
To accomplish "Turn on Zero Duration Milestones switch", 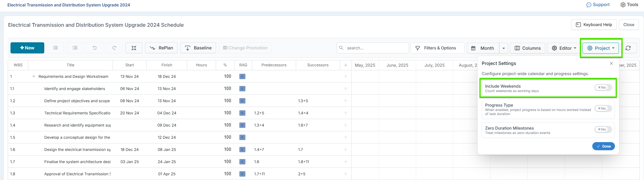I will pos(603,129).
